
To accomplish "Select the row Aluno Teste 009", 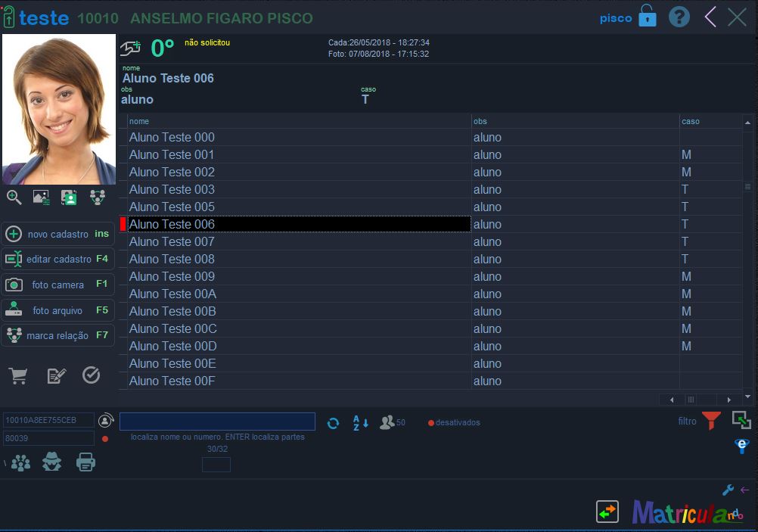I will coord(172,276).
